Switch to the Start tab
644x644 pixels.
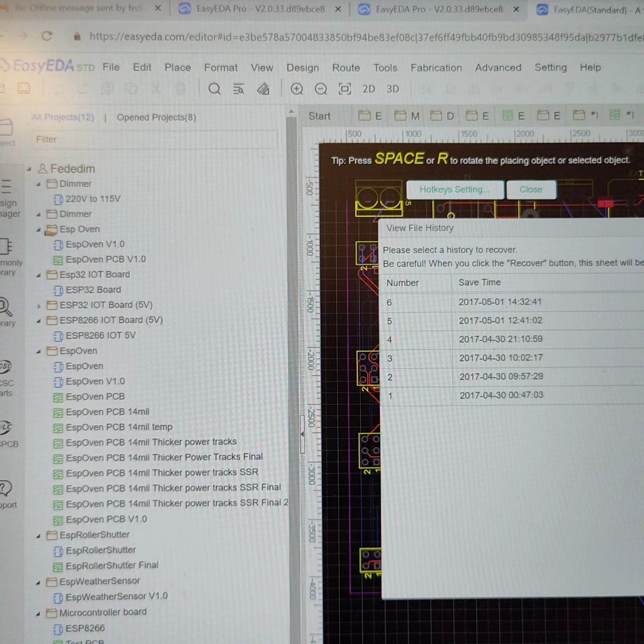[x=319, y=116]
